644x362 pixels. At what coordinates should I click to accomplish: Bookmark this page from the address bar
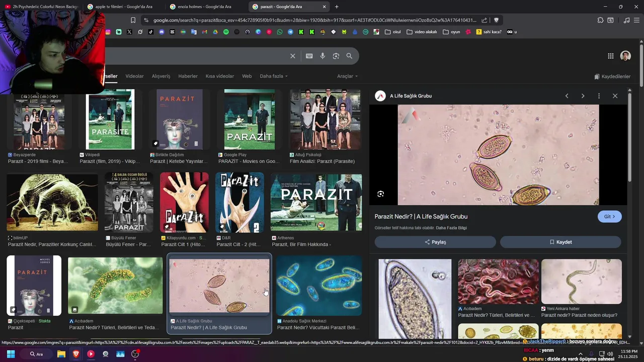(133, 20)
